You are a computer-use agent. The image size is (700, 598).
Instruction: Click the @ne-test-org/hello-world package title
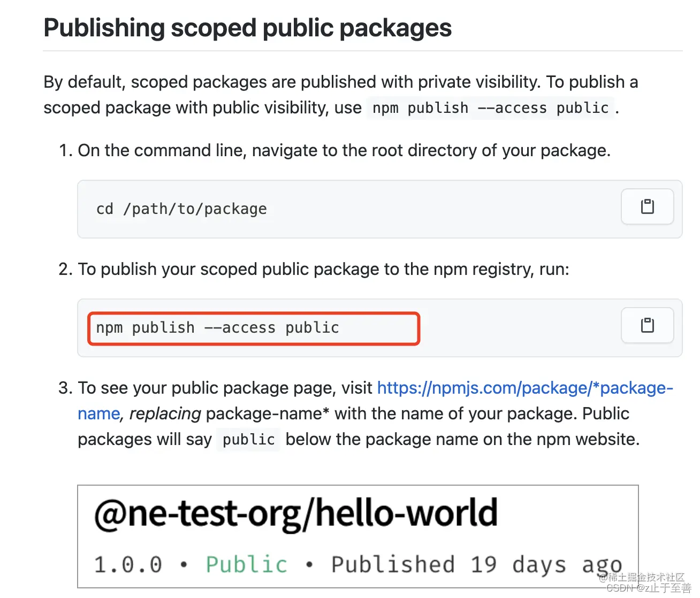(x=296, y=513)
